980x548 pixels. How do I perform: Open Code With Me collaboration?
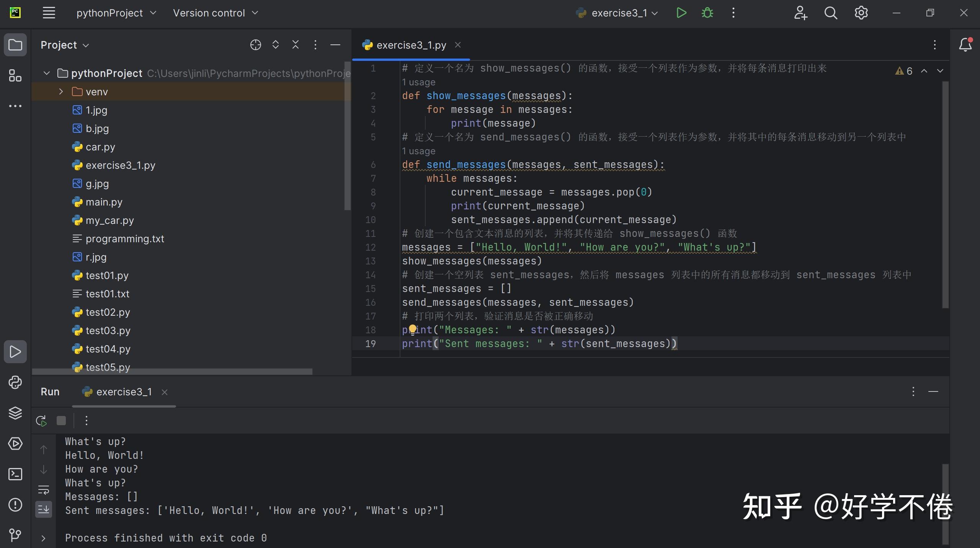pyautogui.click(x=800, y=13)
